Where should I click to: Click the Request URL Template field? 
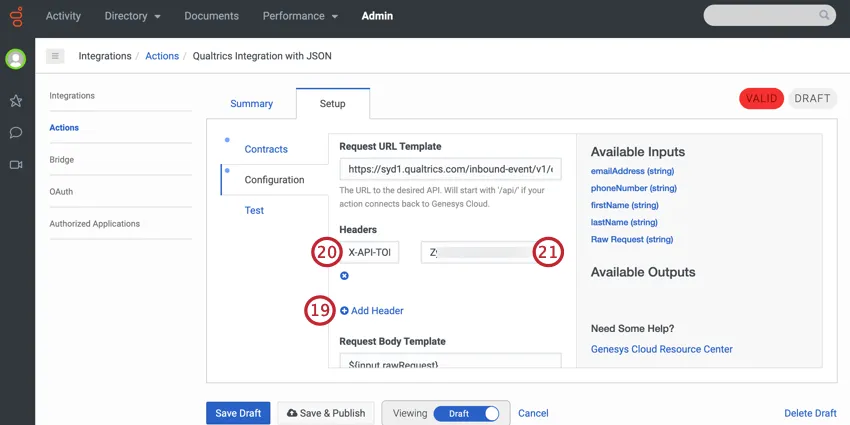pos(450,169)
